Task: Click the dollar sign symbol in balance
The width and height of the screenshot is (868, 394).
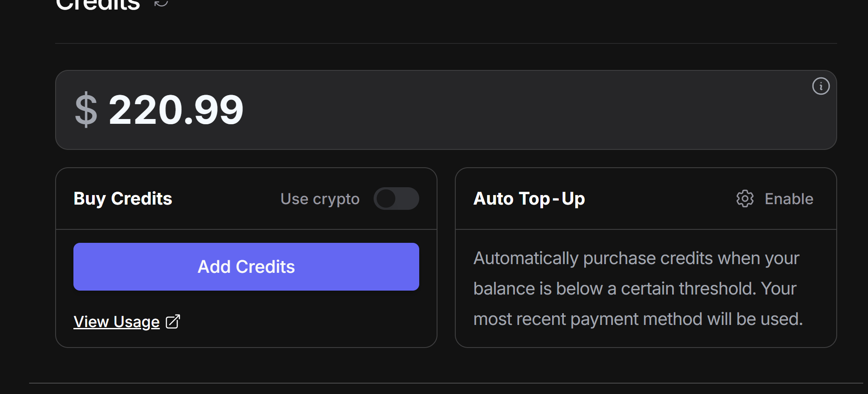Action: [86, 109]
